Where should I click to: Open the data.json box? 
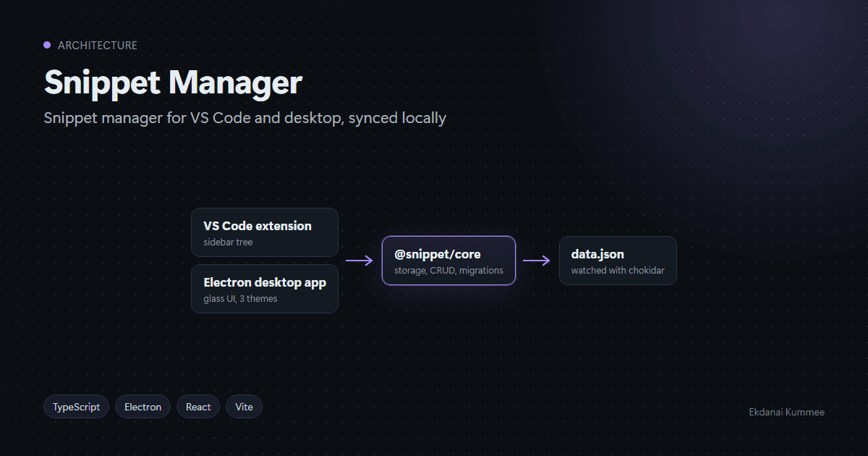click(618, 261)
